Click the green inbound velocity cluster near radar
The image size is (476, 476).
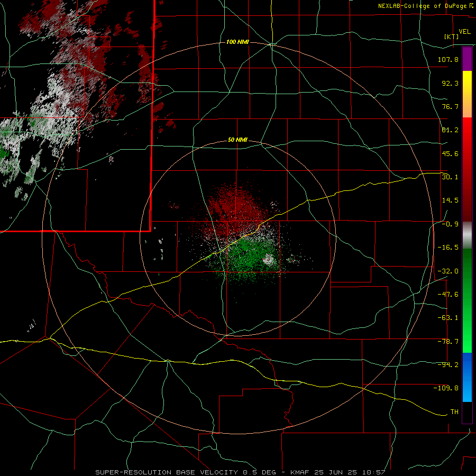pos(249,258)
